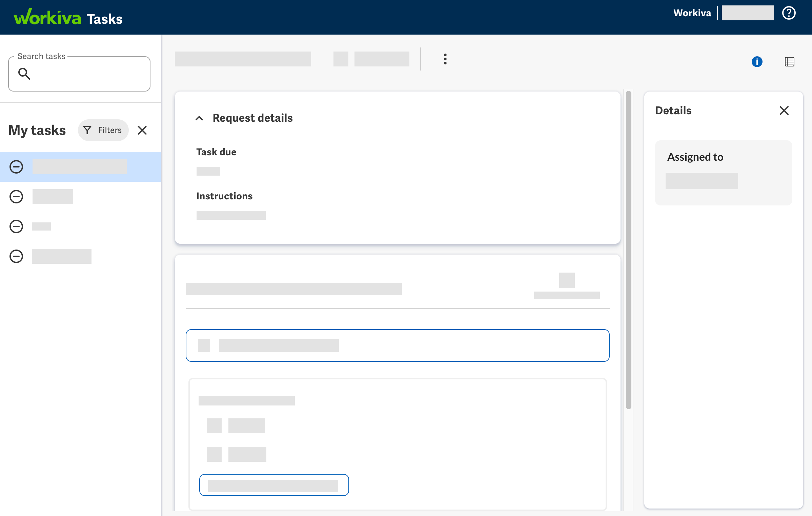Screen dimensions: 812x516
Task: Click the status icon on the last task
Action: click(x=16, y=256)
